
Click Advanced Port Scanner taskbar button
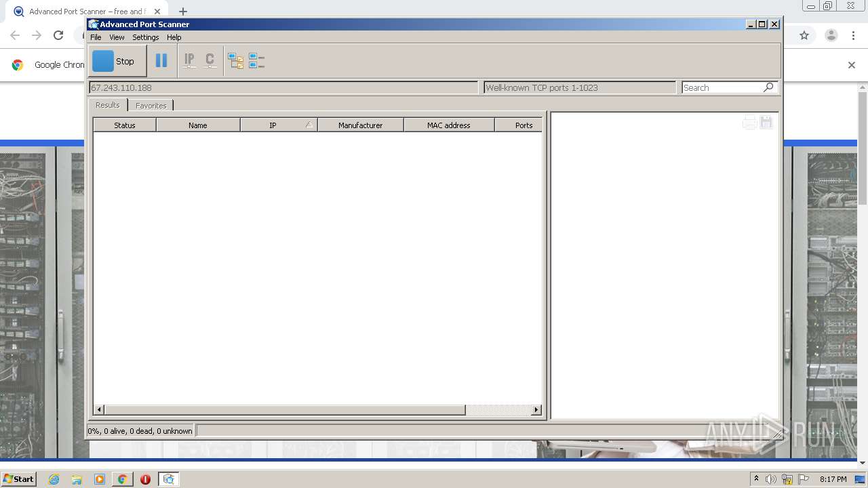tap(169, 479)
